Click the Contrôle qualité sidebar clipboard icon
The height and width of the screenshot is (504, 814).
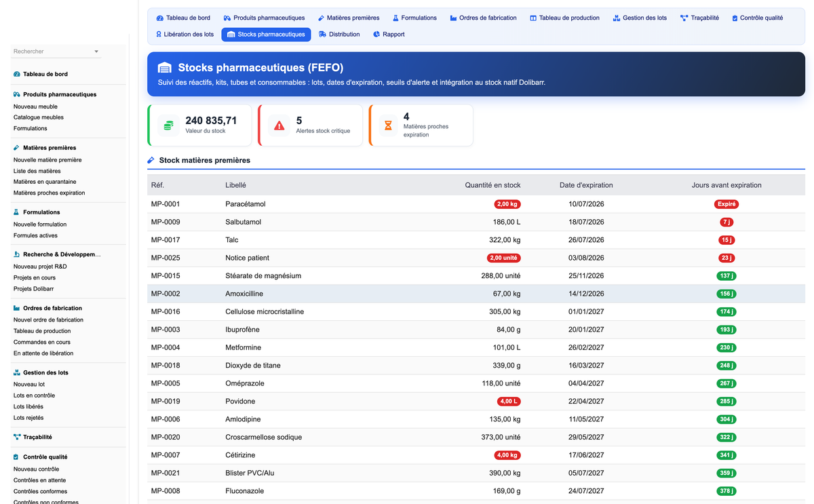(17, 457)
